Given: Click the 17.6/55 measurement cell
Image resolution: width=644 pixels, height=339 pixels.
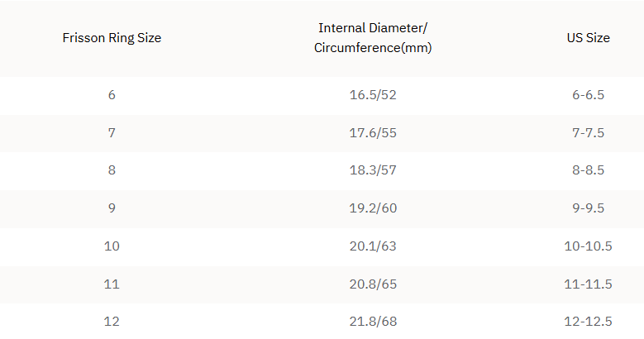Looking at the screenshot, I should 373,133.
